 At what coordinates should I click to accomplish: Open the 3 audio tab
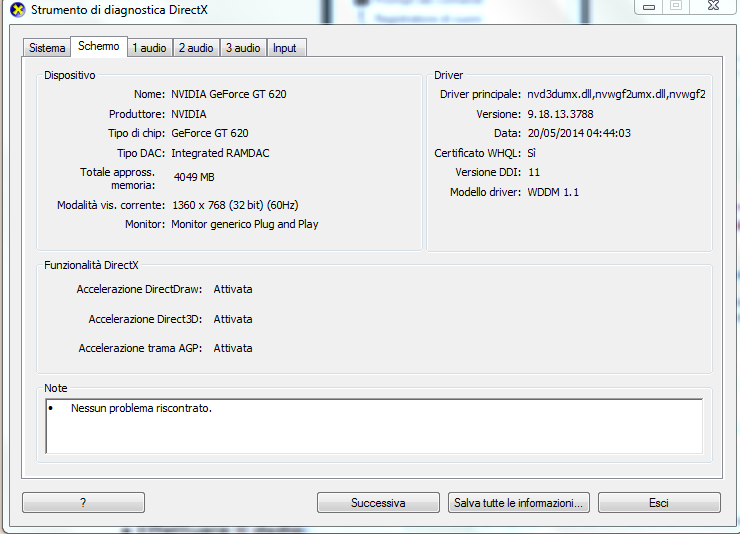point(243,48)
